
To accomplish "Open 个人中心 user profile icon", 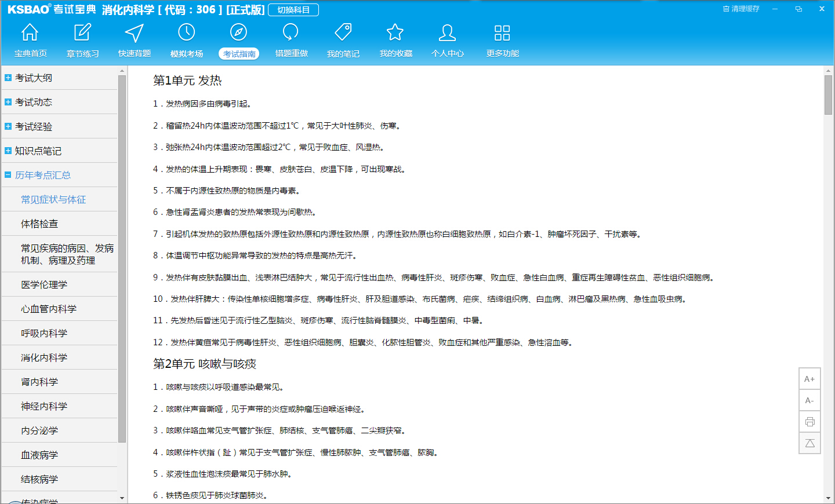I will pos(447,33).
